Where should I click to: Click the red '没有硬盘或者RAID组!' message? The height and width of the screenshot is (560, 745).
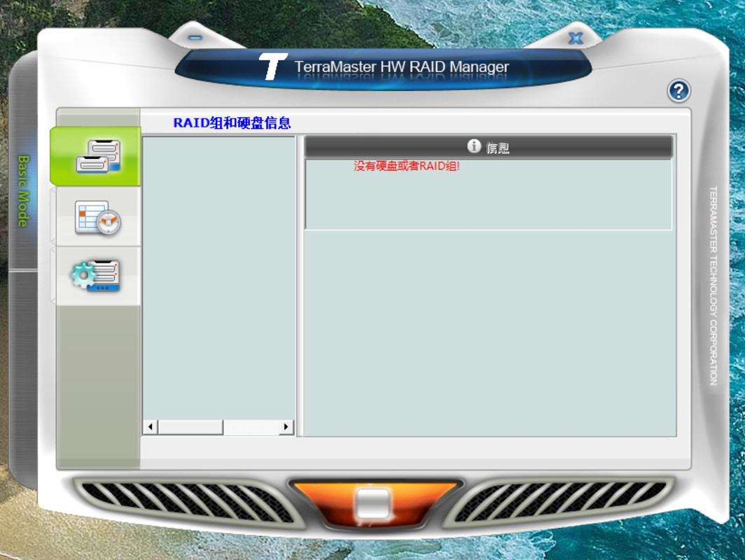[407, 166]
